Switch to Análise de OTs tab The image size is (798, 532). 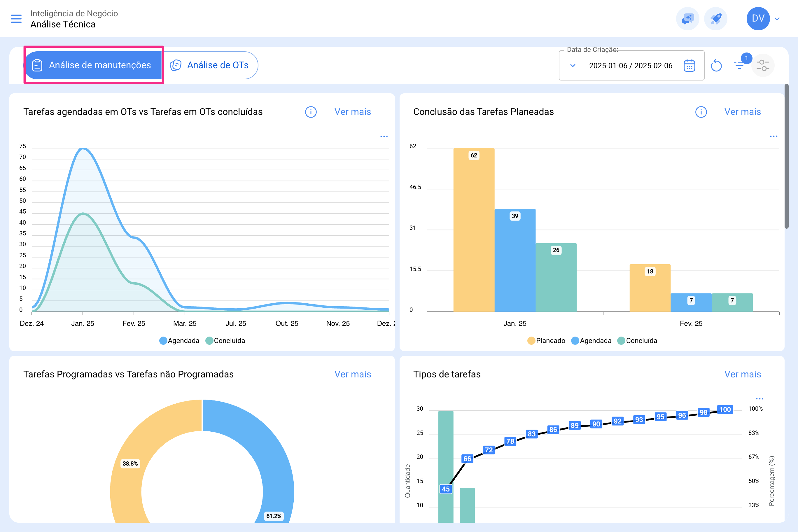click(x=210, y=65)
